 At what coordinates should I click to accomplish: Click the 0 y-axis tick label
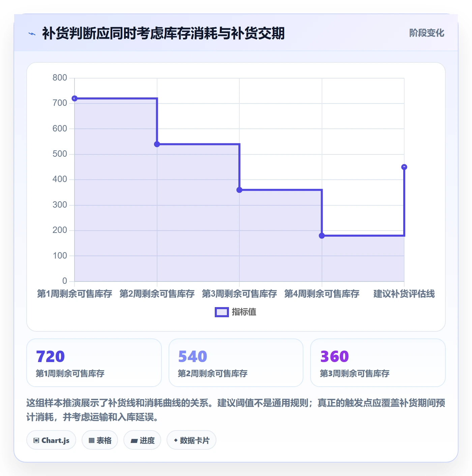[x=65, y=281]
